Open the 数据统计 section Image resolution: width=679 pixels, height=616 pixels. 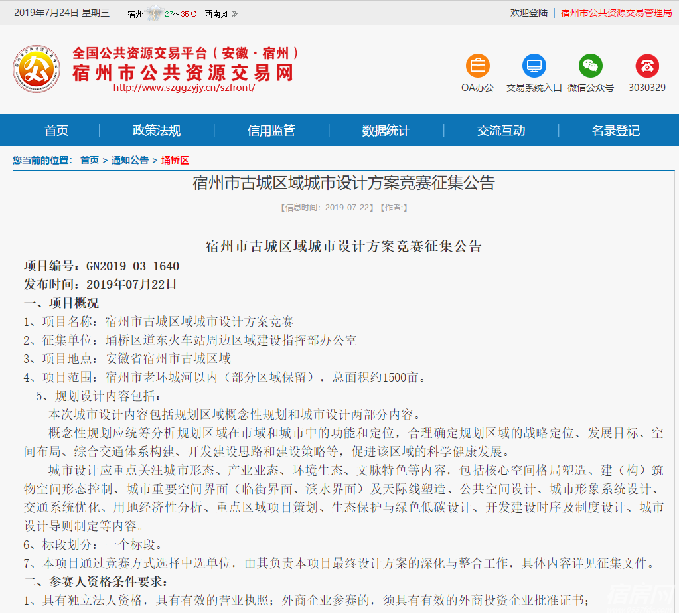tap(387, 130)
